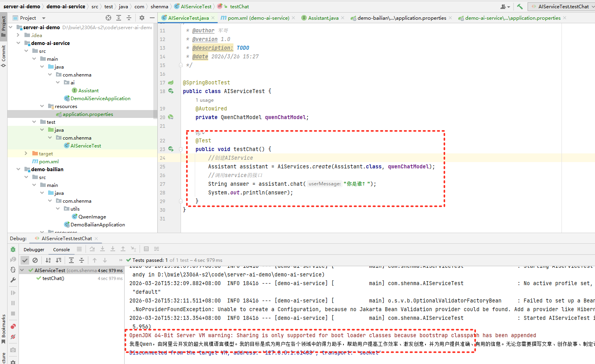Click the Build project hammer icon

(x=520, y=7)
